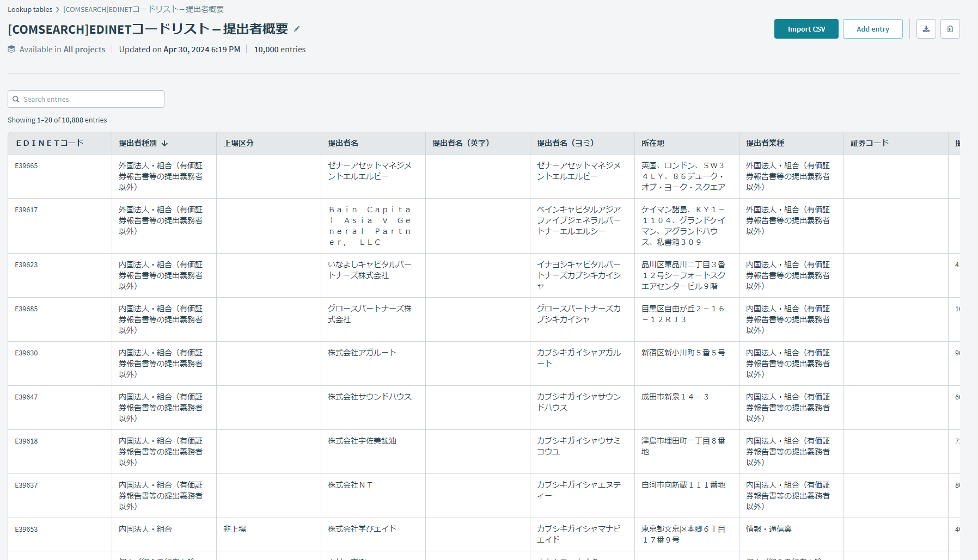This screenshot has height=560, width=978.
Task: Delete the lookup table with trash icon
Action: coord(950,29)
